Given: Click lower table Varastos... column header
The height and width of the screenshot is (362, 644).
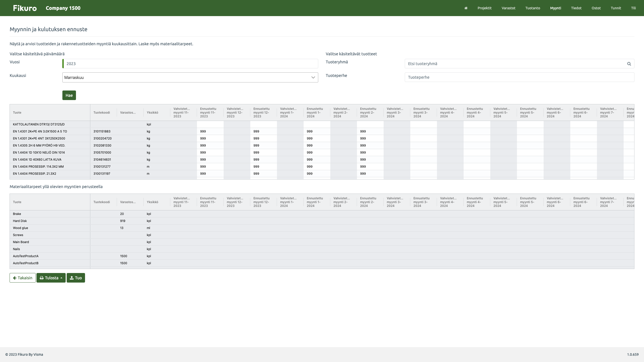Looking at the screenshot, I should (x=130, y=202).
